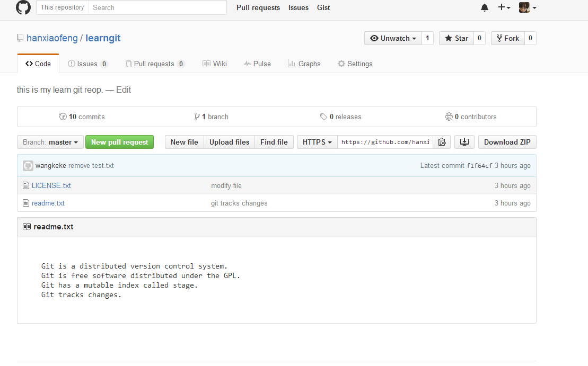Open Issues in top navigation
This screenshot has height=366, width=588.
(x=299, y=7)
